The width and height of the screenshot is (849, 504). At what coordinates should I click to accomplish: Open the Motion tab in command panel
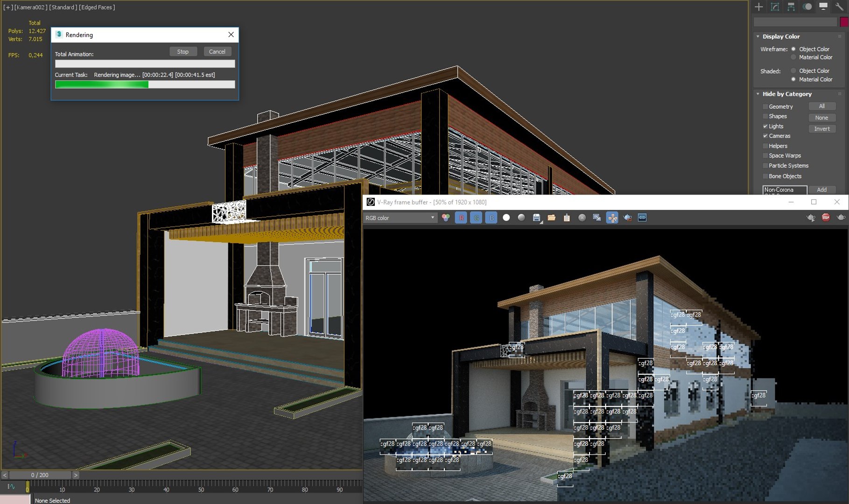point(807,7)
